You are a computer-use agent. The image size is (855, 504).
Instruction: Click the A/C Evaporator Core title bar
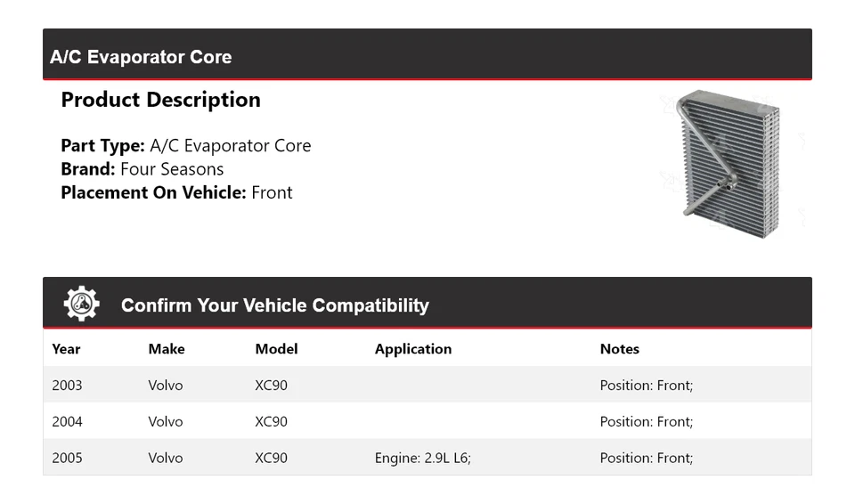coord(141,57)
